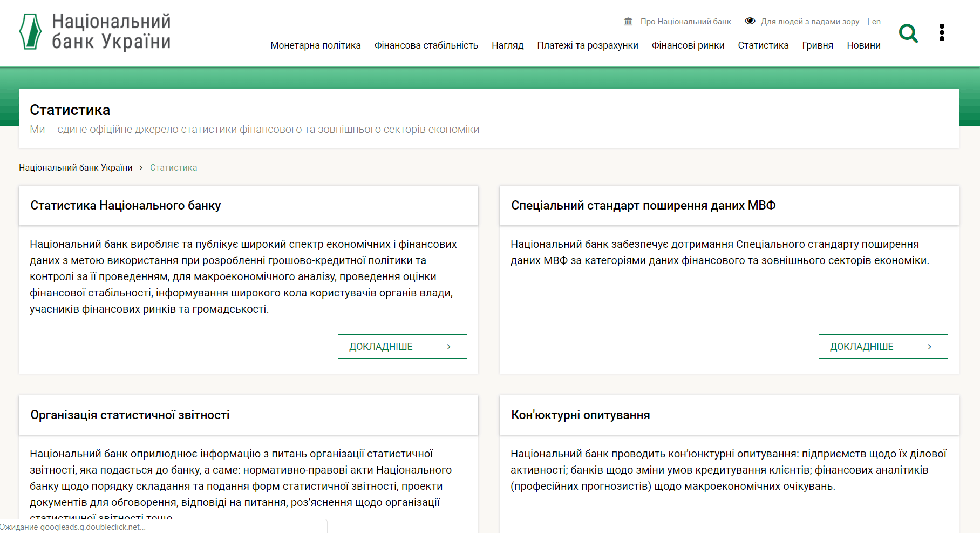Go to Гривня section
This screenshot has height=533, width=980.
coord(817,45)
